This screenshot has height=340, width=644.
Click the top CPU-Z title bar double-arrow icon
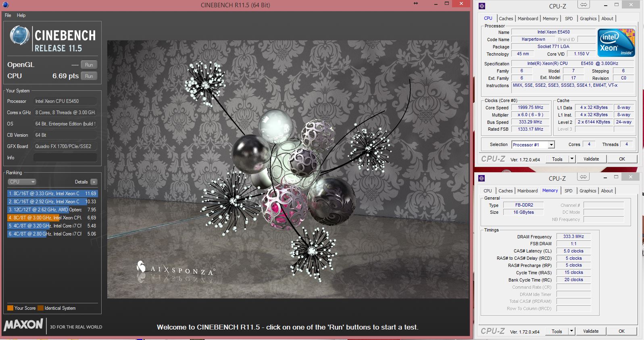584,5
